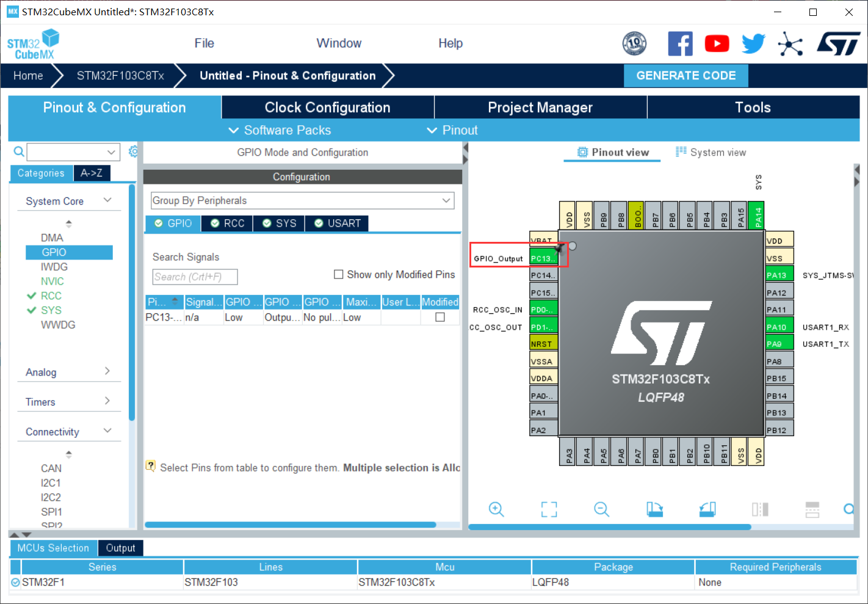Zoom out of the chip pinout
Screen dimensions: 868x604
(601, 509)
